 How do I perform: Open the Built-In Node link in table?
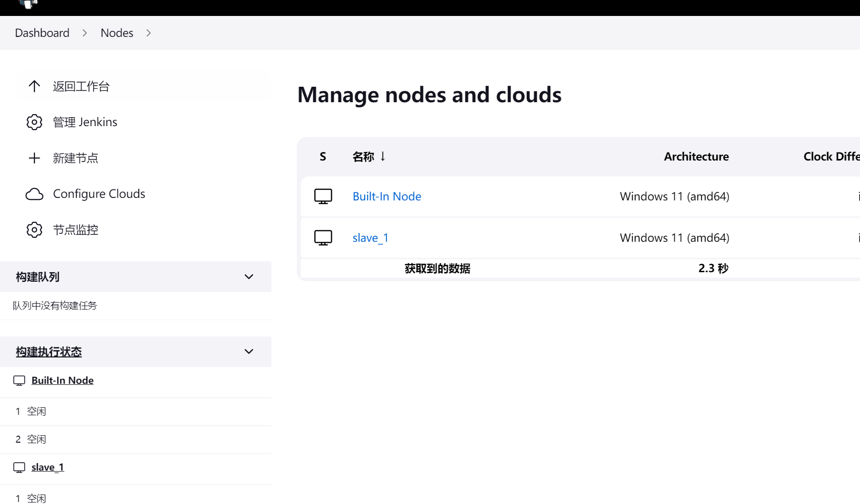387,196
